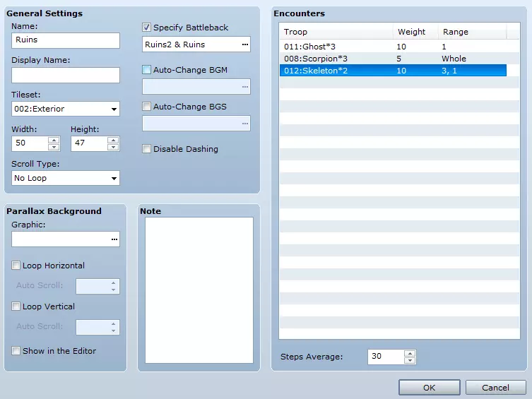Uncheck Specify Battleback checkbox
The height and width of the screenshot is (399, 532).
point(146,28)
